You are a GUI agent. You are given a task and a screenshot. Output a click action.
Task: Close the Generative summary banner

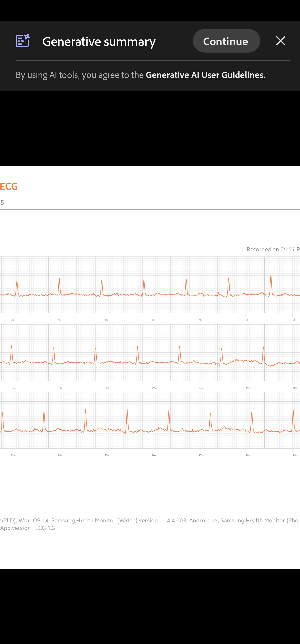pos(280,41)
